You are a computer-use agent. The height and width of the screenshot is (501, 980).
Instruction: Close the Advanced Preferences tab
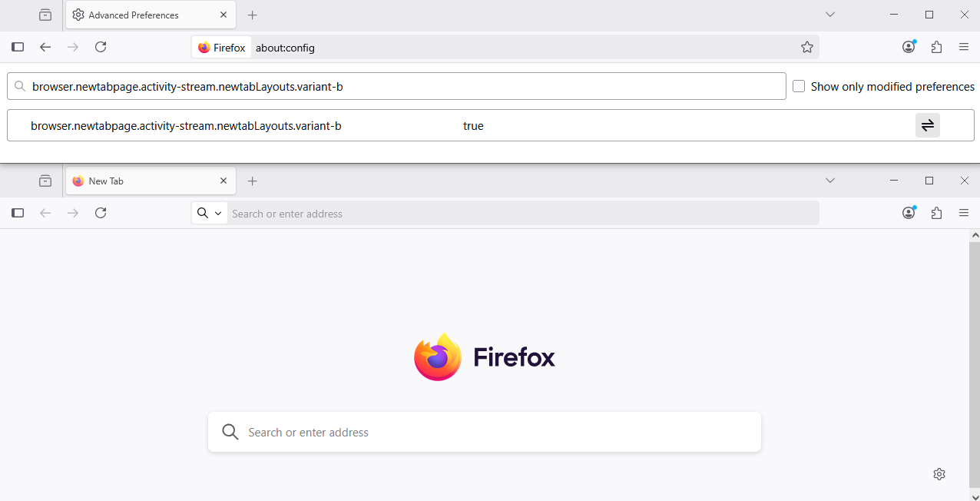[223, 15]
